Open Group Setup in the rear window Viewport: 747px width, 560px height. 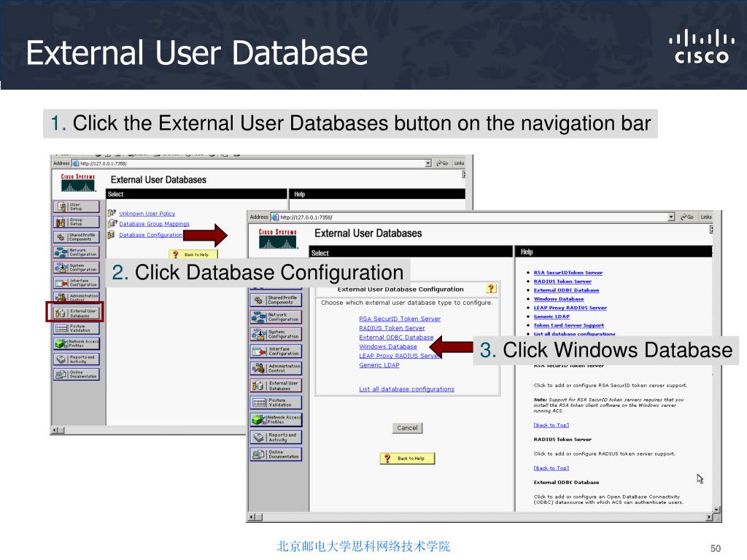(x=76, y=222)
